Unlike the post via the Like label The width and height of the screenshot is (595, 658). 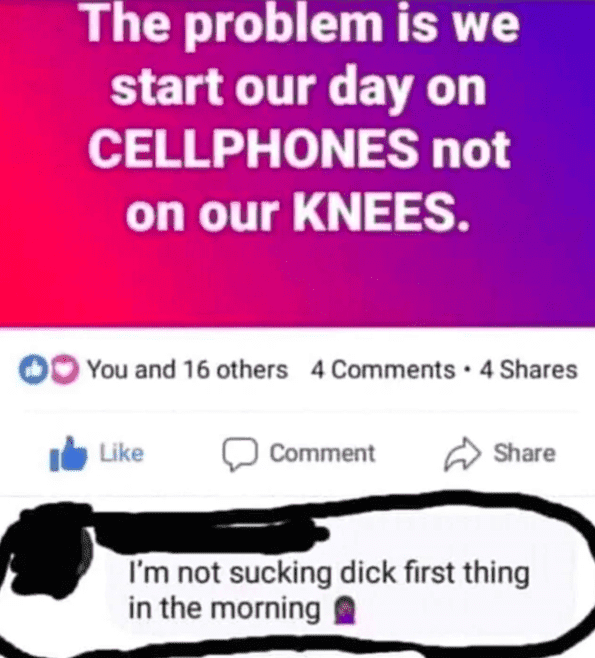click(x=121, y=453)
